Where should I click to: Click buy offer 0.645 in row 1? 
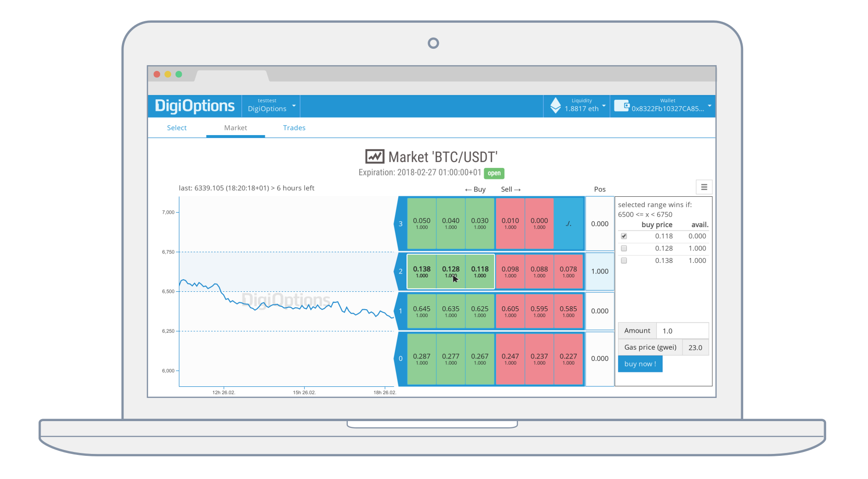(421, 311)
